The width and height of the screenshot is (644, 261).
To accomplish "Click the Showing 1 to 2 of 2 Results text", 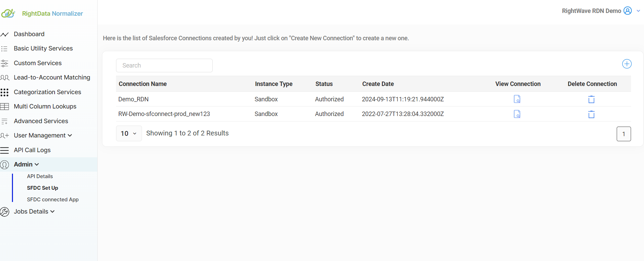I will (187, 133).
